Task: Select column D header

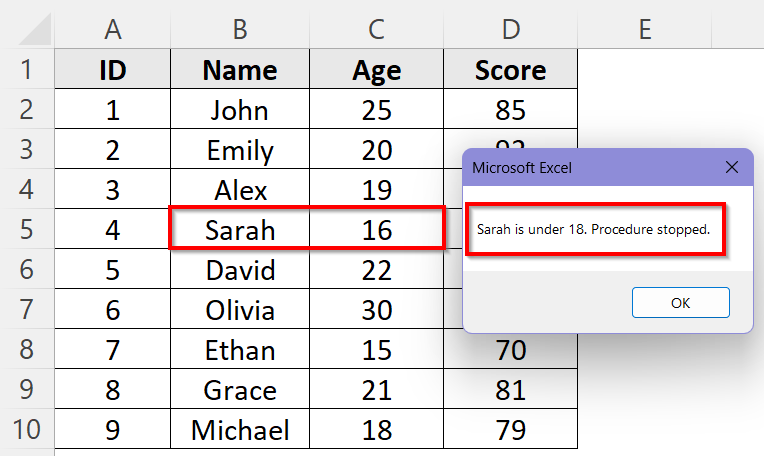Action: 510,31
